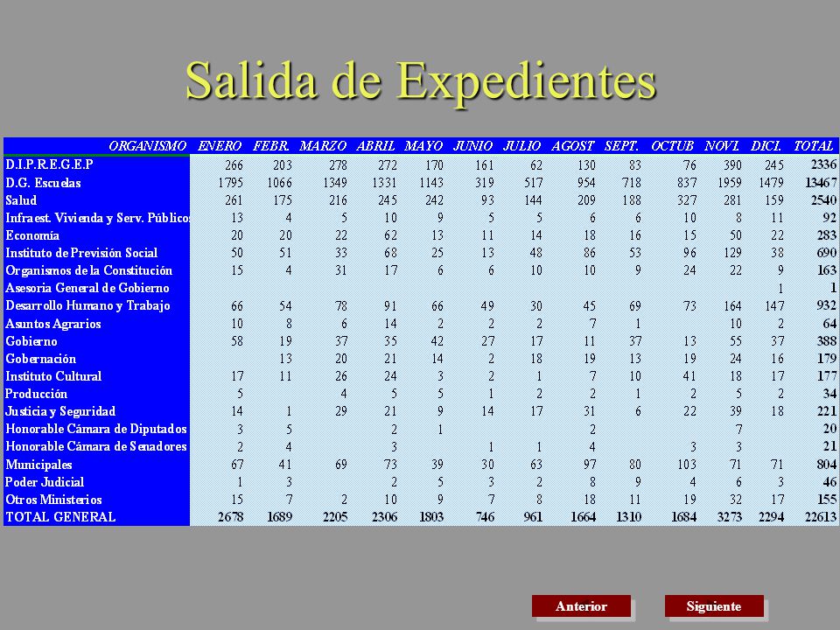Click TOTAL GENERAL JUNIO value 746
Screen dimensions: 840x630
485,517
